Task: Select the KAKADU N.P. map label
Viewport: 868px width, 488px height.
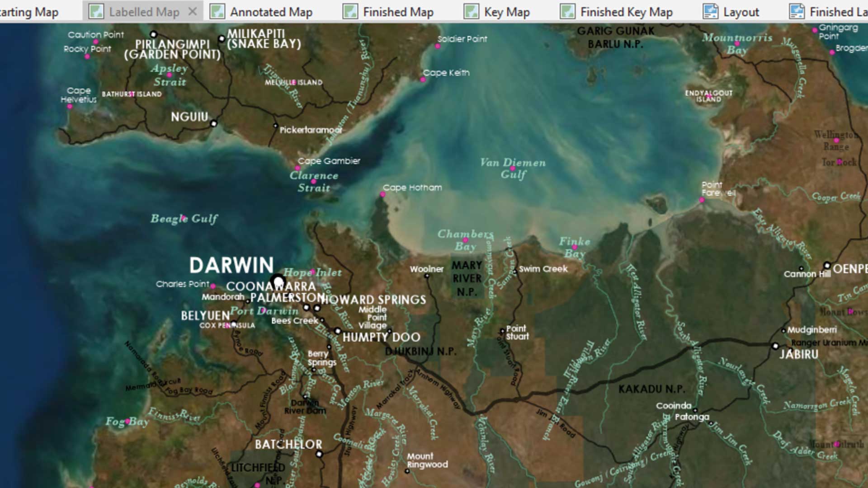Action: [651, 389]
